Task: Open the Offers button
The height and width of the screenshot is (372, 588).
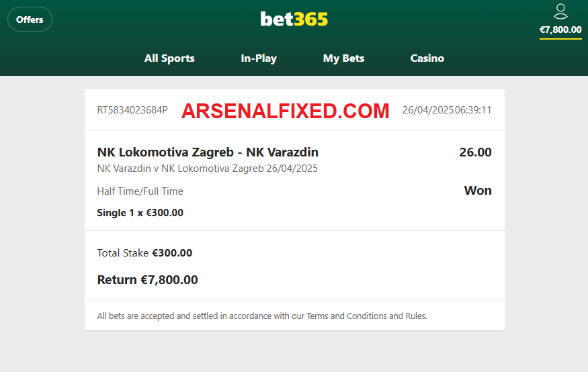Action: [30, 19]
